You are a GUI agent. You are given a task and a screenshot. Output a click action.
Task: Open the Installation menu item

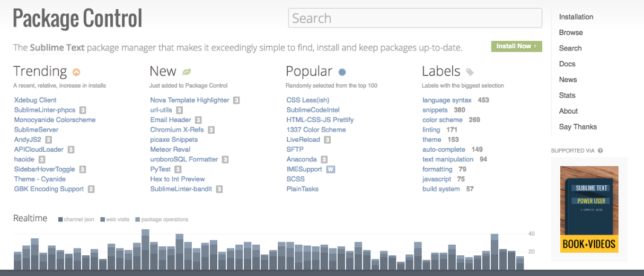576,17
